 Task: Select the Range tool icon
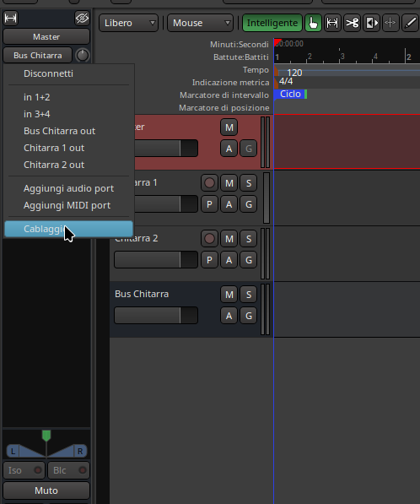point(332,23)
